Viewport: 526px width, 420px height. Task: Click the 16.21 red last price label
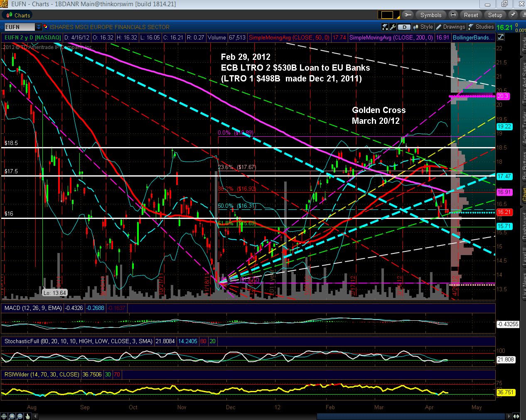[504, 212]
